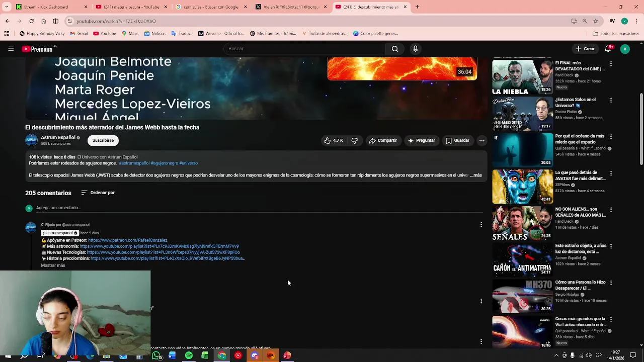Subscribe to Astrum Español channel
The height and width of the screenshot is (362, 644).
point(103,140)
